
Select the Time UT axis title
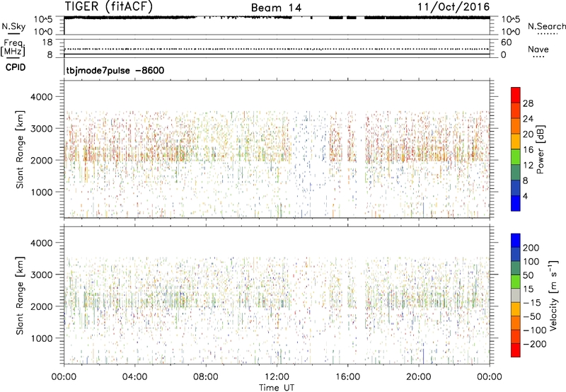click(277, 388)
